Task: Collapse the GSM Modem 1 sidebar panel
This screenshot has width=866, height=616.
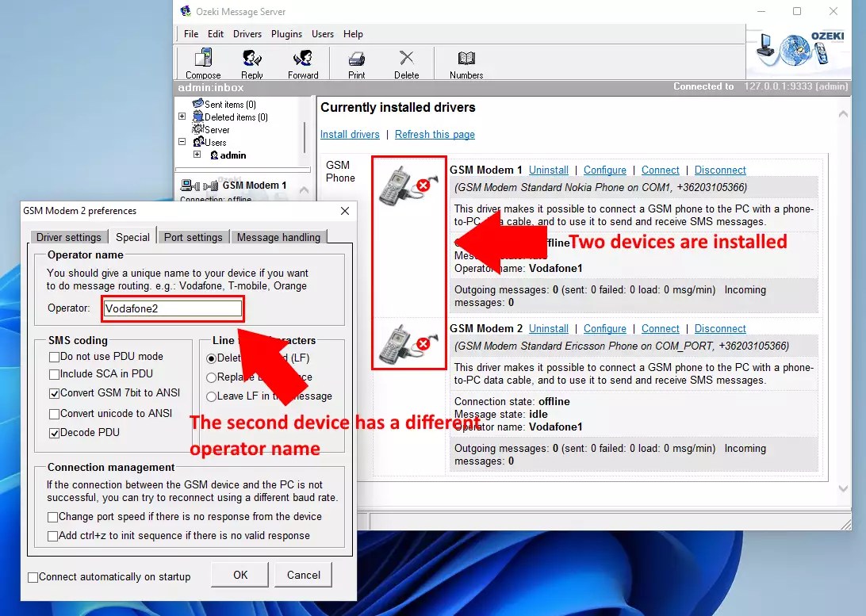Action: 304,189
